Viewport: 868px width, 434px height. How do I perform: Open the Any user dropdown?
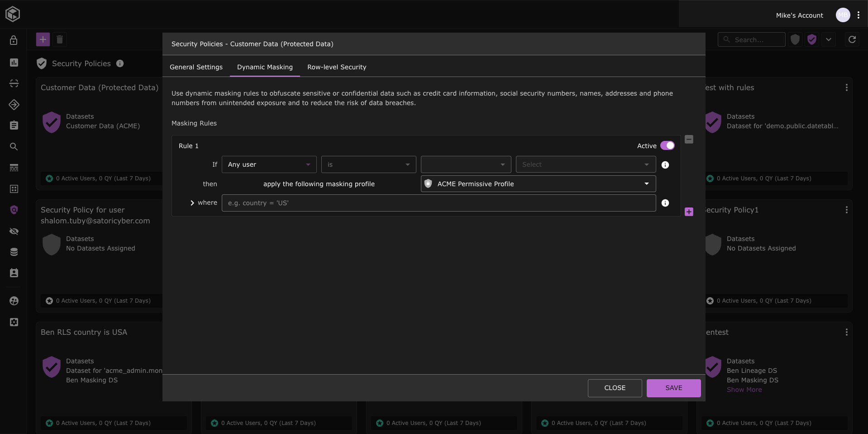click(x=269, y=164)
